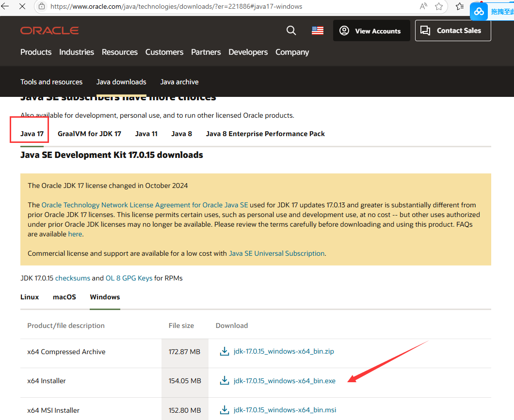The width and height of the screenshot is (514, 420).
Task: Open the View Accounts button
Action: pyautogui.click(x=371, y=31)
